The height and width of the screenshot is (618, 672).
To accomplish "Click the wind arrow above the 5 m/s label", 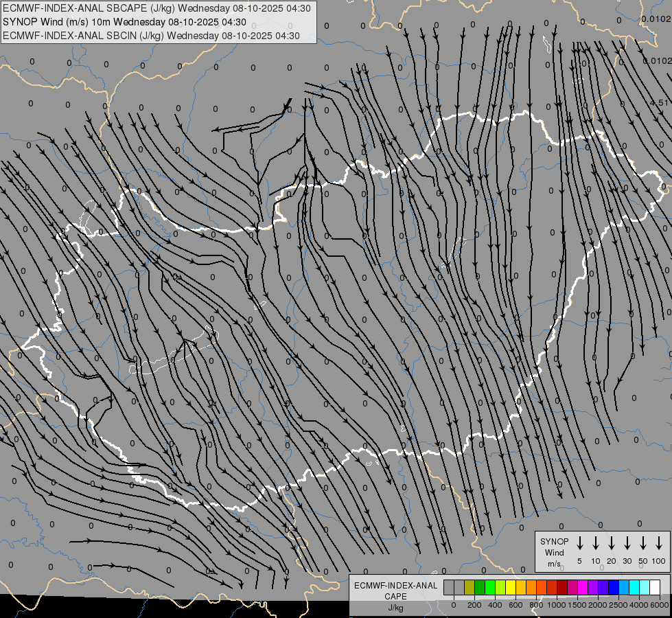I will [x=579, y=543].
